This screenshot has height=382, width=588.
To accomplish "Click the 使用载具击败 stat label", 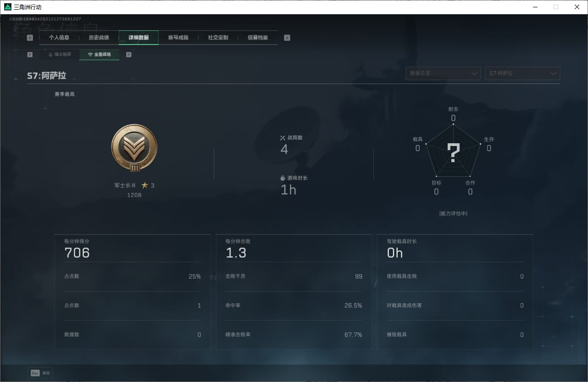I will [402, 276].
